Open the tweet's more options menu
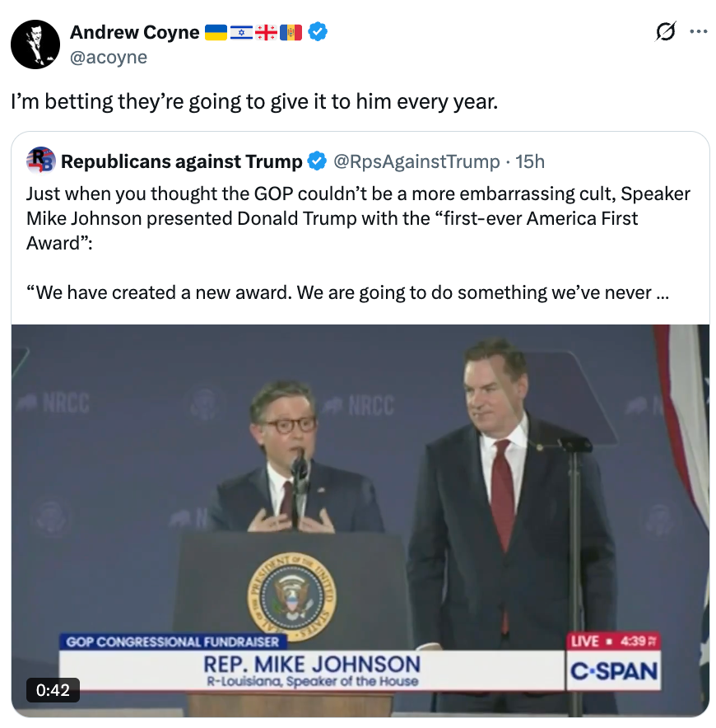The width and height of the screenshot is (716, 728). [x=699, y=30]
